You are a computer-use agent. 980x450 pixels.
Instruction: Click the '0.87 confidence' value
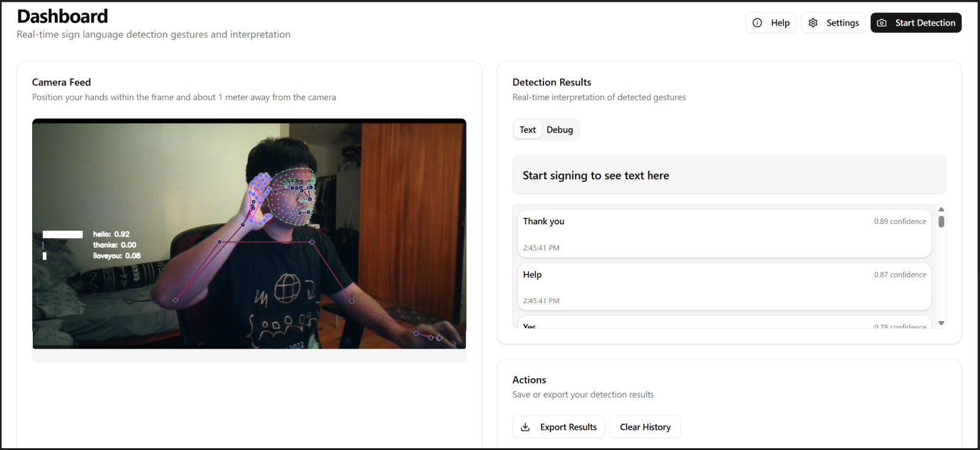pyautogui.click(x=900, y=275)
